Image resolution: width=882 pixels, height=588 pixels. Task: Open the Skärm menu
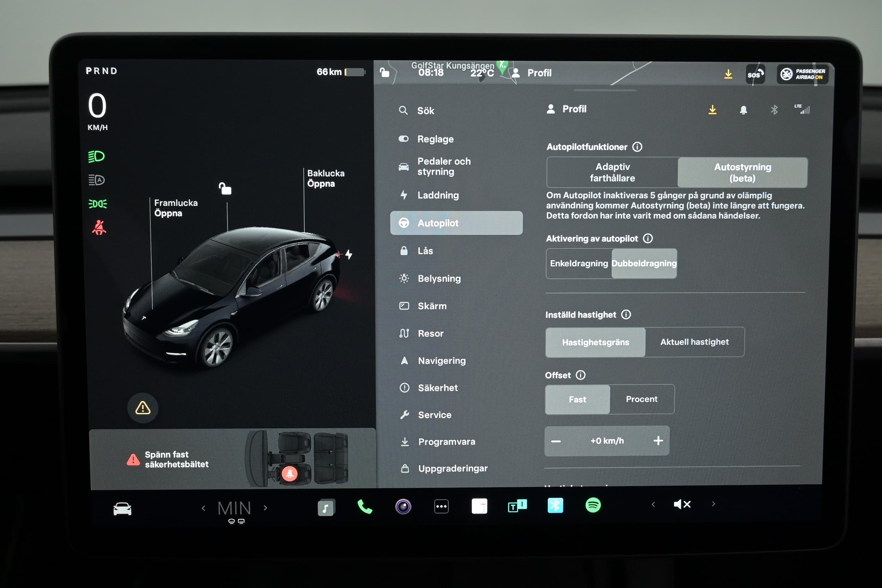pos(457,306)
